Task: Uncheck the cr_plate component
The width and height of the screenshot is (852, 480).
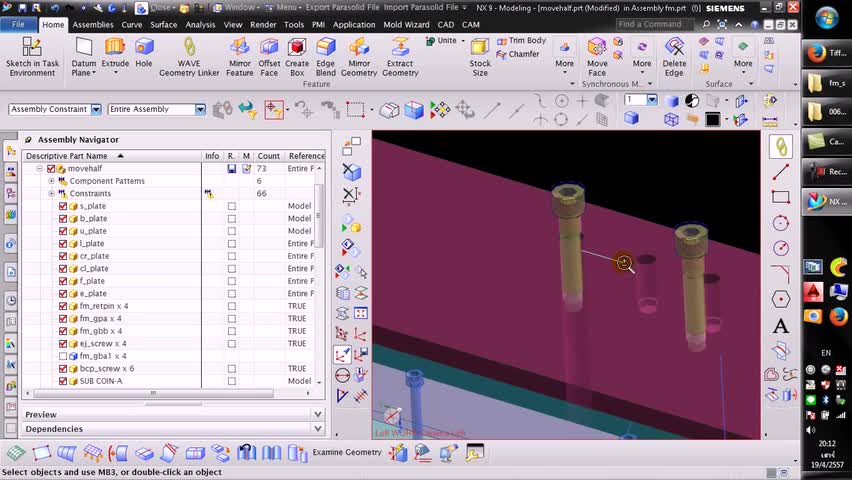Action: 63,256
